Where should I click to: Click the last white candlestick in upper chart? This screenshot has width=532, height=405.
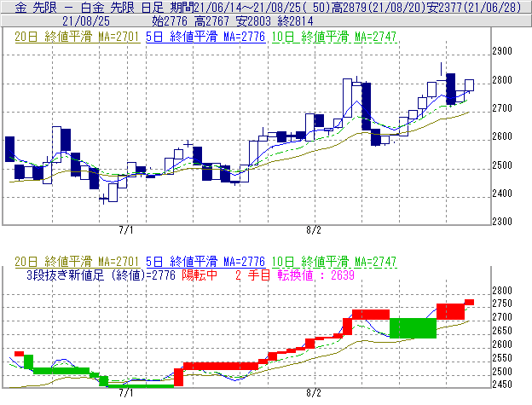(x=469, y=85)
